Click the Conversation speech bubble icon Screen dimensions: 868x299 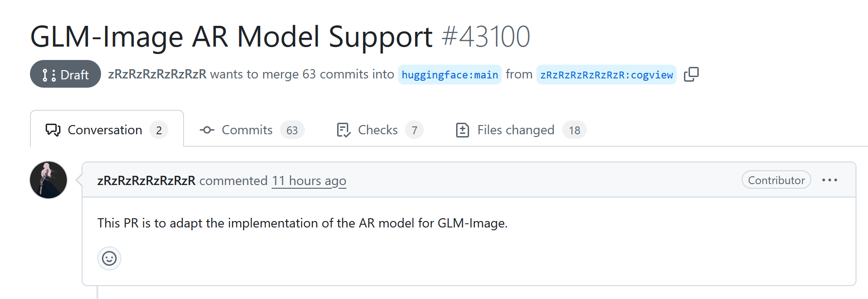(53, 130)
